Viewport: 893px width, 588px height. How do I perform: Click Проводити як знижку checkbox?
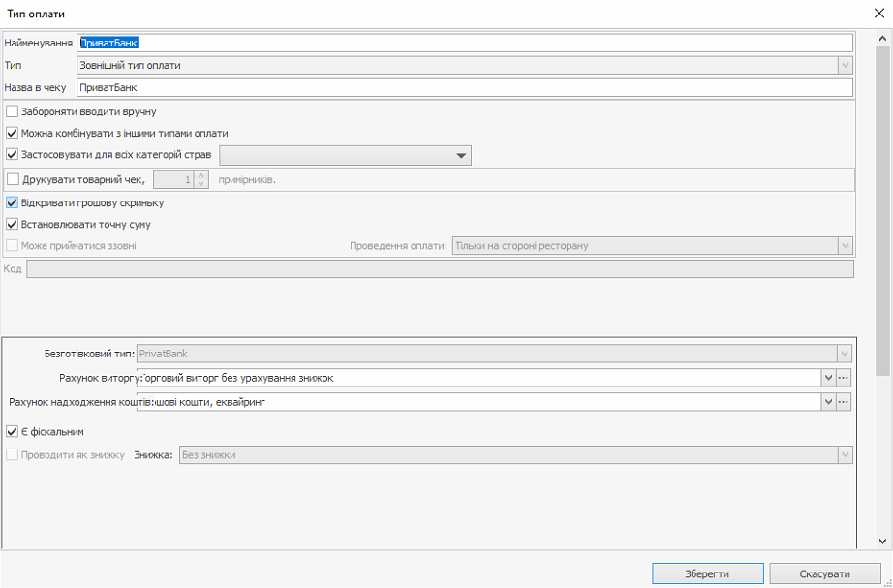click(12, 455)
